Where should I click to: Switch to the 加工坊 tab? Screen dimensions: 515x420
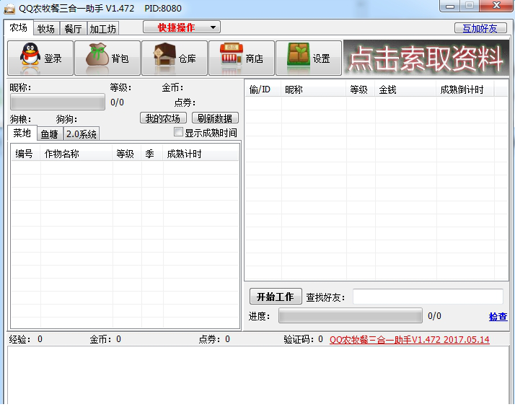tap(103, 29)
